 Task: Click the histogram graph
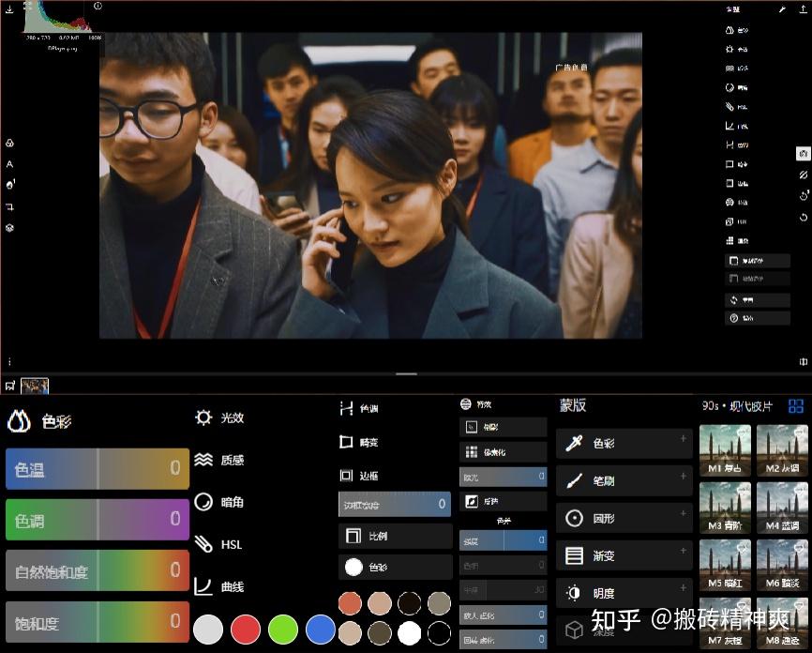[x=58, y=18]
